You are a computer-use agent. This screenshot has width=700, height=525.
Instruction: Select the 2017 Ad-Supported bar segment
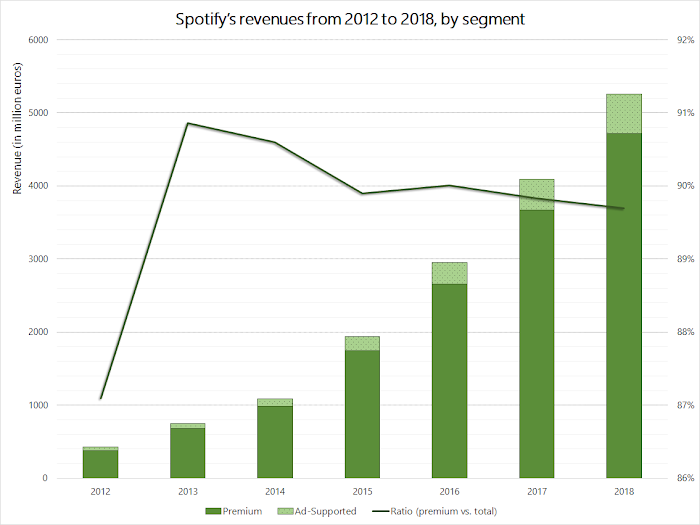coord(537,195)
